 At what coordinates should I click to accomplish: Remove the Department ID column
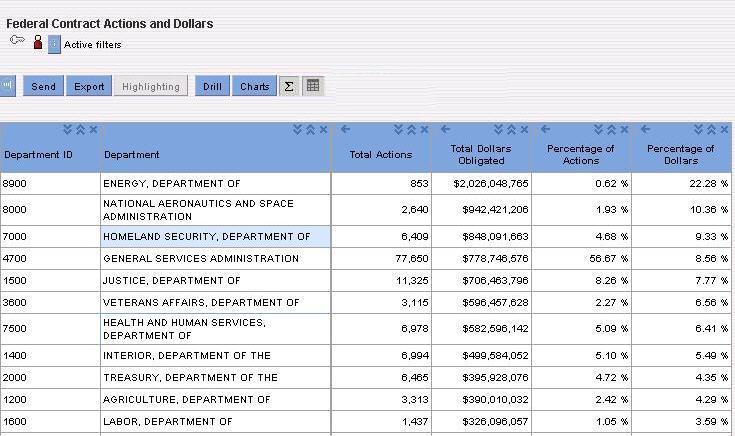click(93, 129)
